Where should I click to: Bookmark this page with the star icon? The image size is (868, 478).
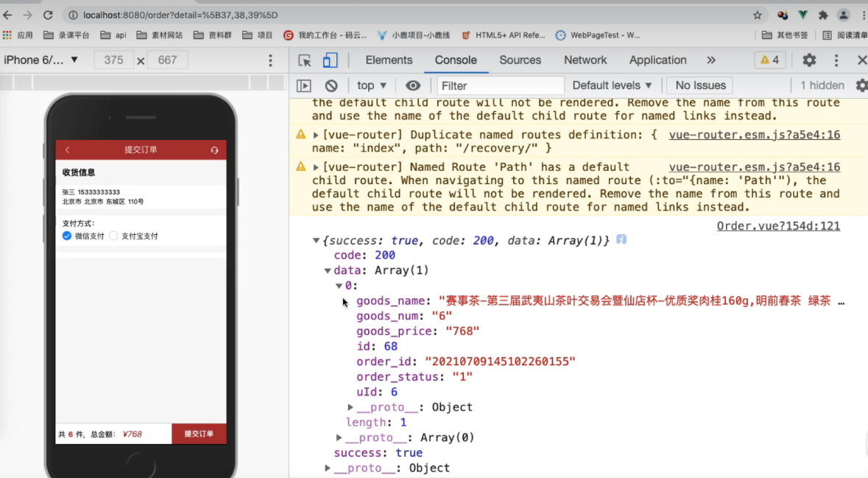coord(758,15)
